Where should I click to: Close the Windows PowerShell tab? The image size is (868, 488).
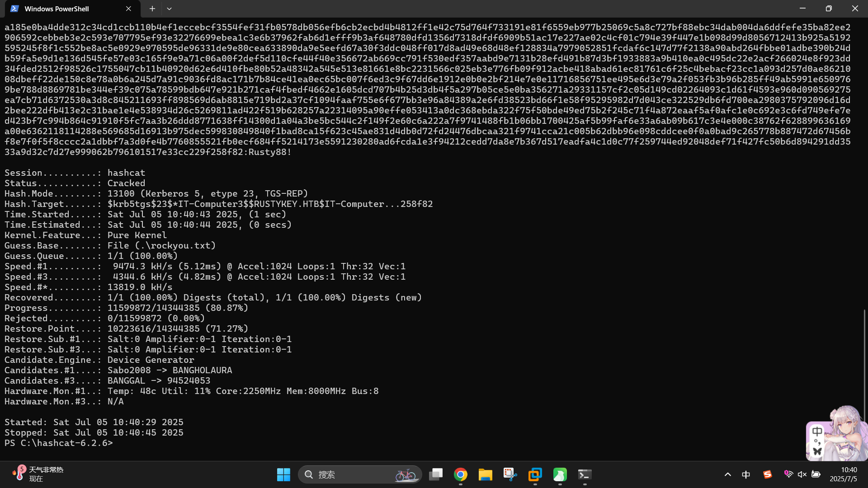tap(128, 9)
